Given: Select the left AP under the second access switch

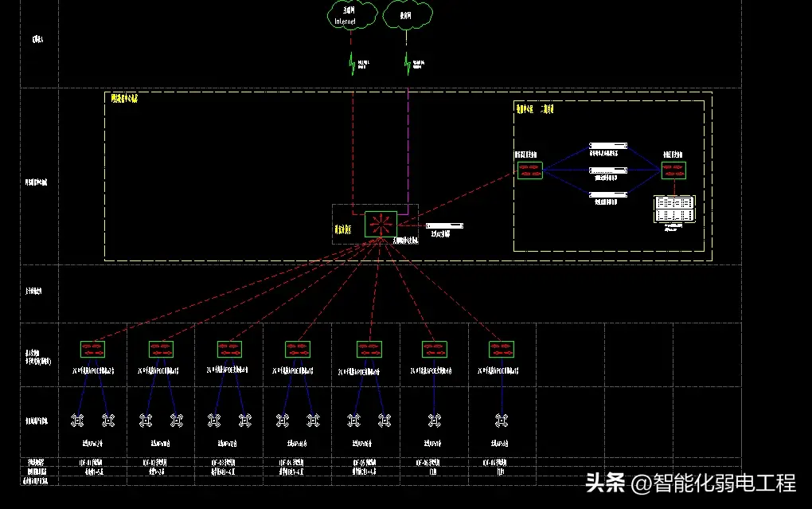Looking at the screenshot, I should tap(146, 421).
